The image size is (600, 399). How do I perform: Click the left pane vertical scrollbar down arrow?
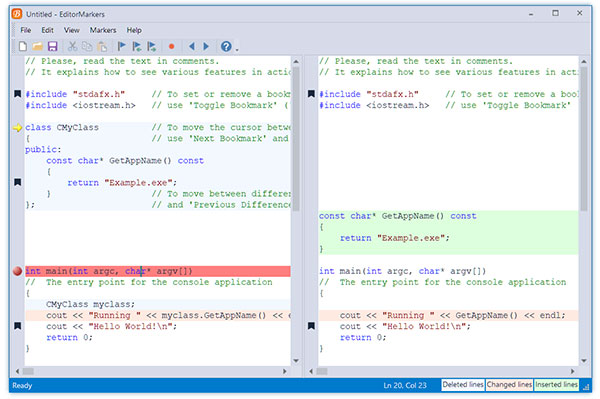pos(296,360)
